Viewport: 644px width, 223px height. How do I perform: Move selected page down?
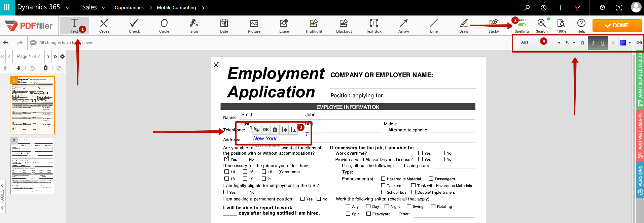19,68
